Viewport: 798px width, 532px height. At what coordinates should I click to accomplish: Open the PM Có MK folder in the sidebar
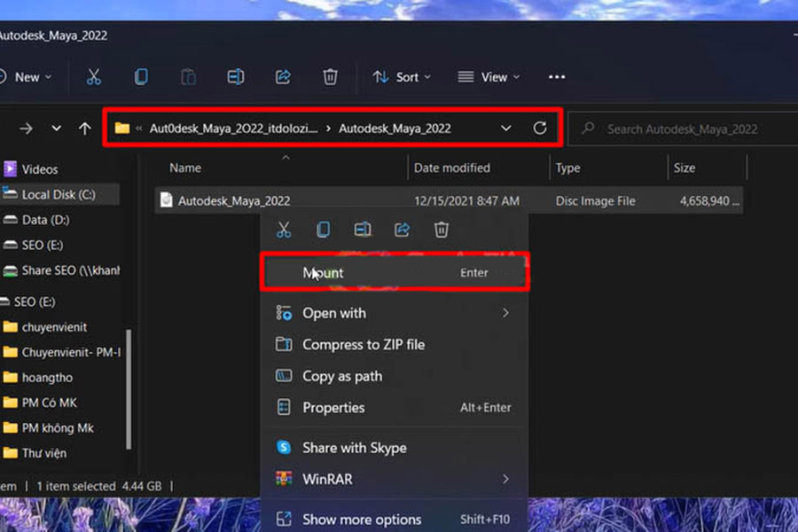[40, 403]
